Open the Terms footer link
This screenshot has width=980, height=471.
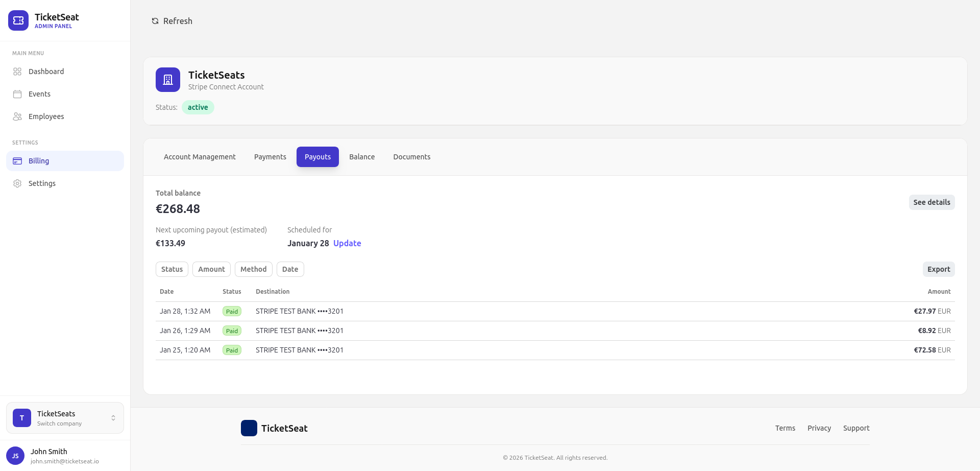point(785,428)
